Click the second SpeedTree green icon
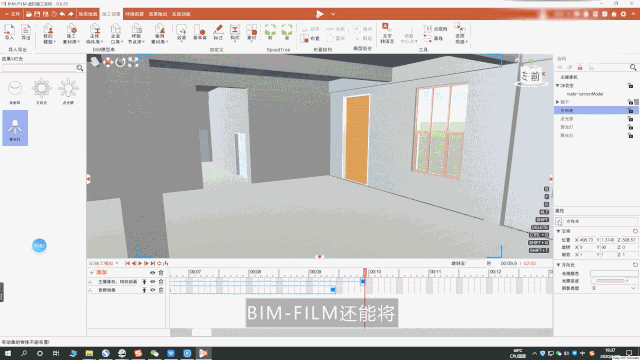 coord(287,32)
